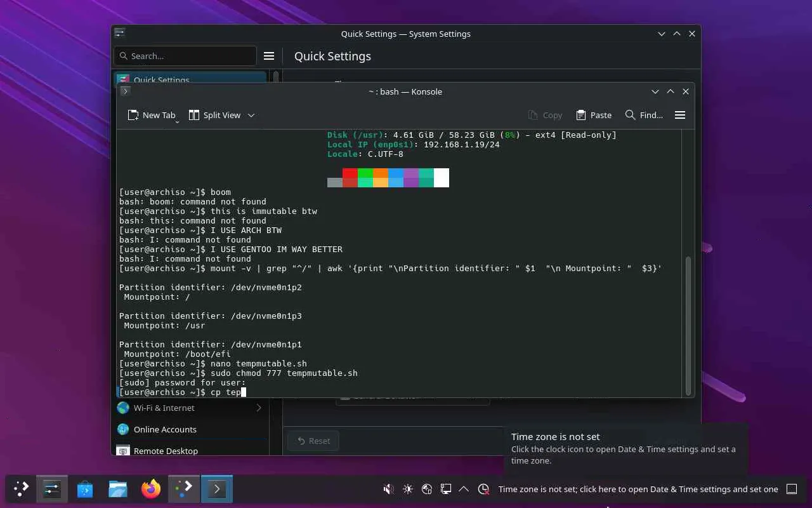Click the time zone not set panel message
Screen dimensions: 812x508
pyautogui.click(x=638, y=489)
